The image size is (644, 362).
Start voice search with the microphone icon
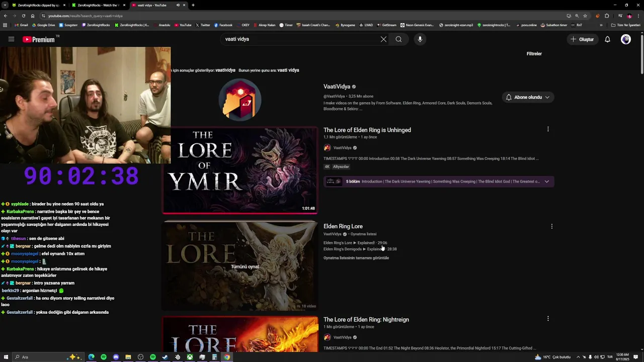point(420,39)
